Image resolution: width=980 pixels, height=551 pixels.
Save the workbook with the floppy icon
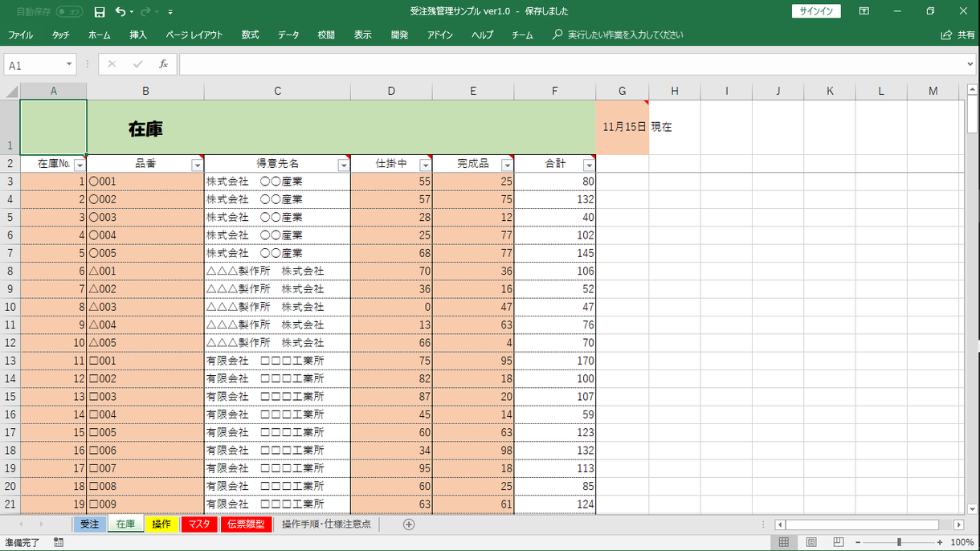point(100,12)
